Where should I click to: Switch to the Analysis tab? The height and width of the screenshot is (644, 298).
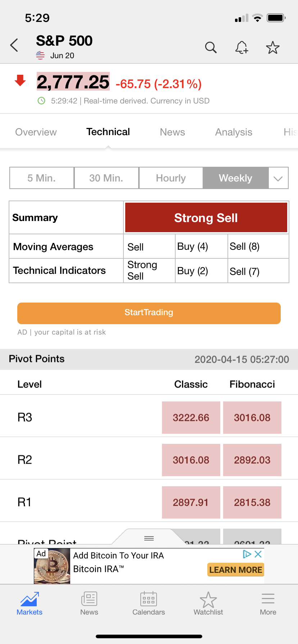234,132
